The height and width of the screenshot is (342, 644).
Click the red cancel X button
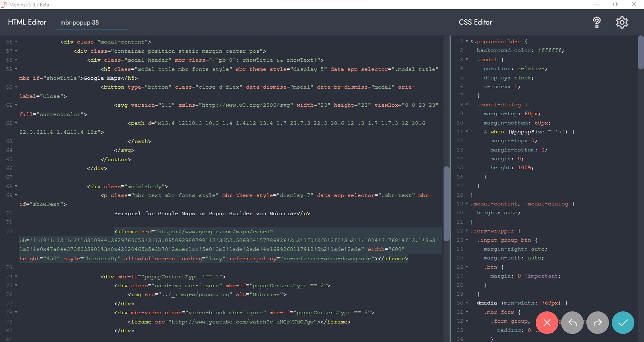point(547,323)
